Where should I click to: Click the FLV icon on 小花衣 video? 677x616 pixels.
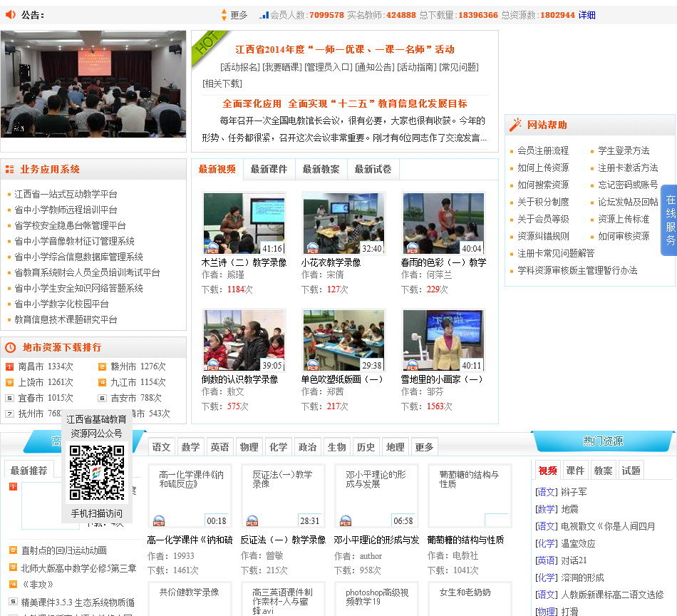(313, 248)
